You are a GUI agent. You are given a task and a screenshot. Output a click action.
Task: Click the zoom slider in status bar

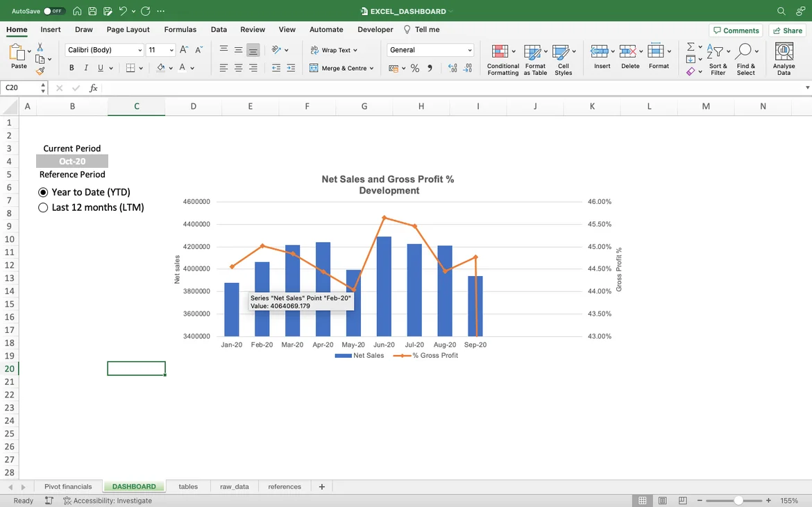coord(738,500)
